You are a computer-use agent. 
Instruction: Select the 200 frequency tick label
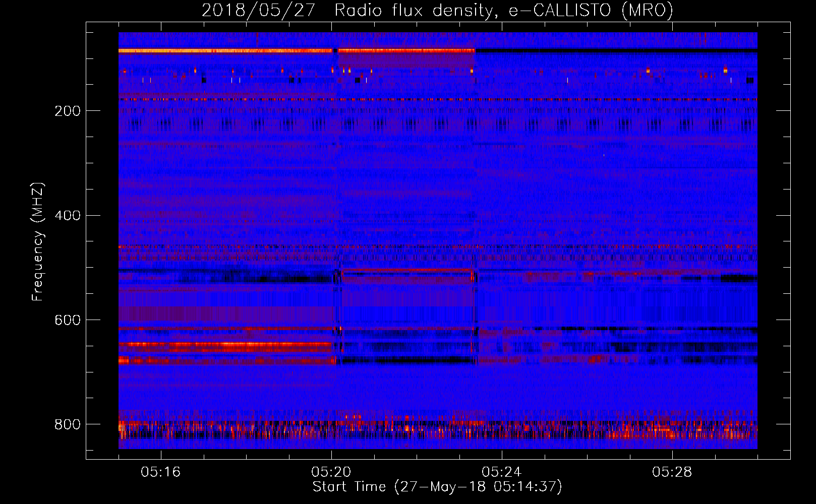coord(68,111)
